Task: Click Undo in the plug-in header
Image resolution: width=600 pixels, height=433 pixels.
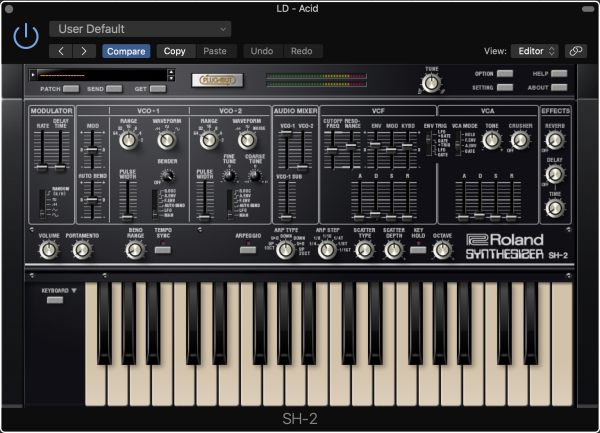Action: (261, 51)
